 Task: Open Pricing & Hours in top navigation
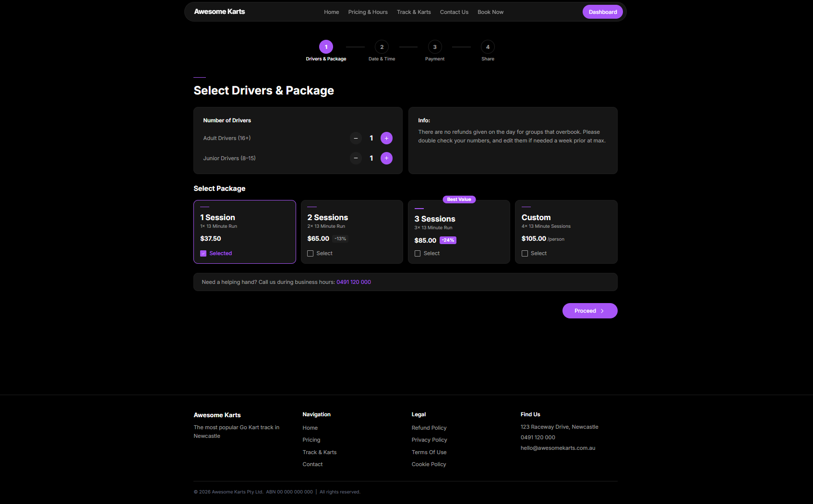coord(368,12)
